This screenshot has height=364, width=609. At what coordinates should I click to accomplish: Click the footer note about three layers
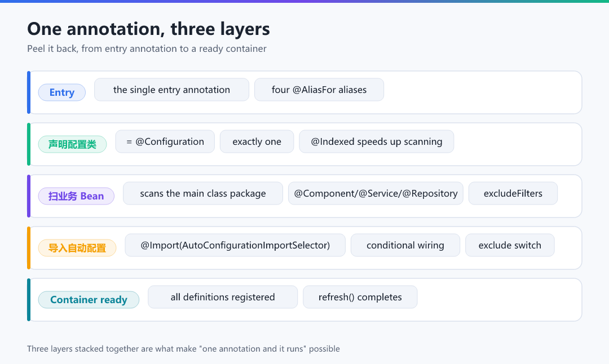[x=183, y=348]
